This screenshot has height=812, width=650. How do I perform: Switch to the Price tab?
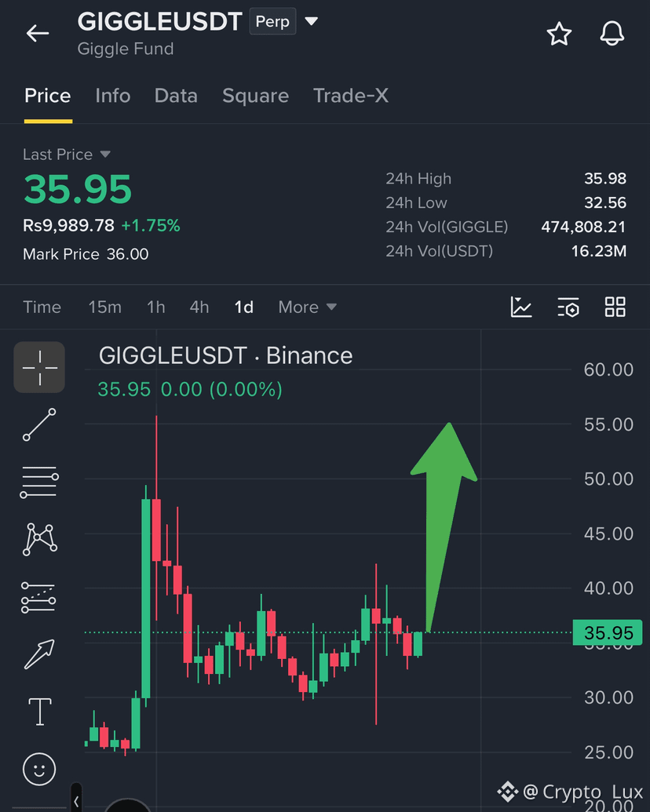coord(48,96)
